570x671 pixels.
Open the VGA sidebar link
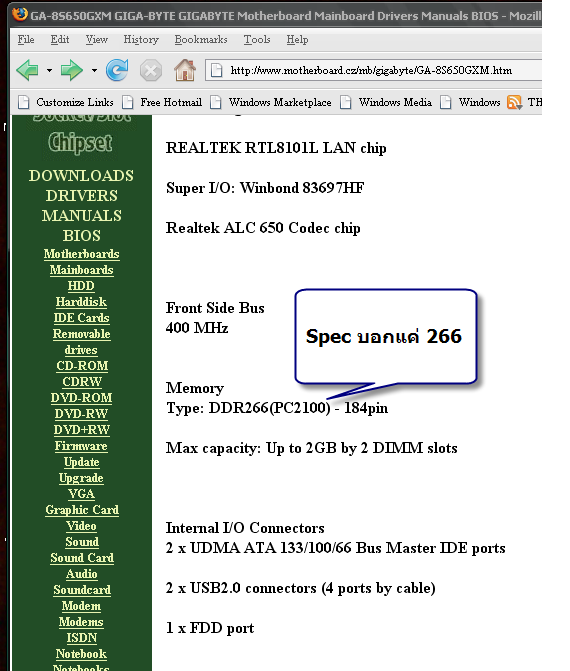click(x=81, y=494)
